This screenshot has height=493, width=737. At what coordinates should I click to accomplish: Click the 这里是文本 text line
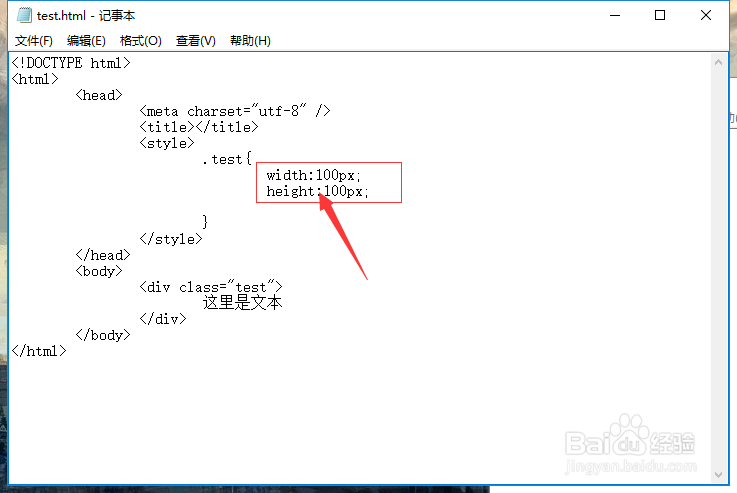243,303
